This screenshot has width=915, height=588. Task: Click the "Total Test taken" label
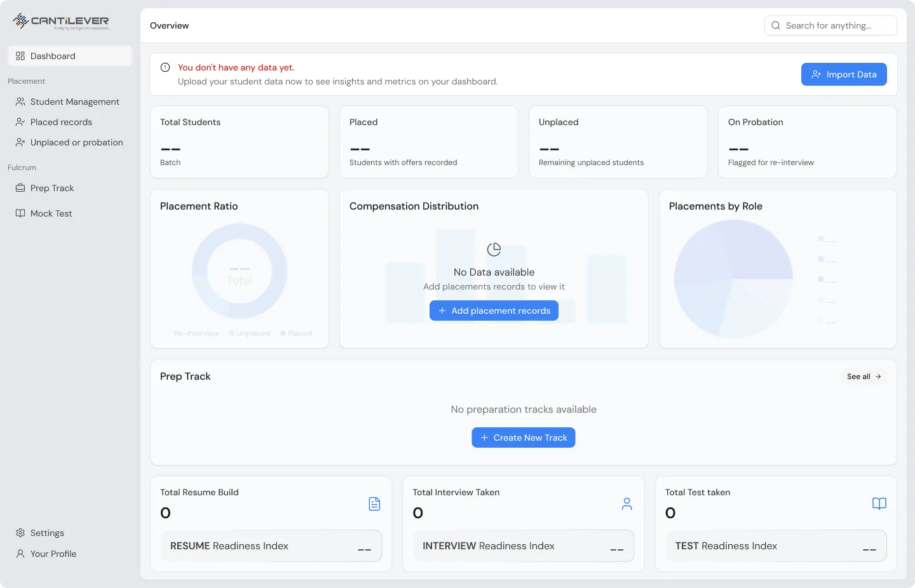click(698, 492)
